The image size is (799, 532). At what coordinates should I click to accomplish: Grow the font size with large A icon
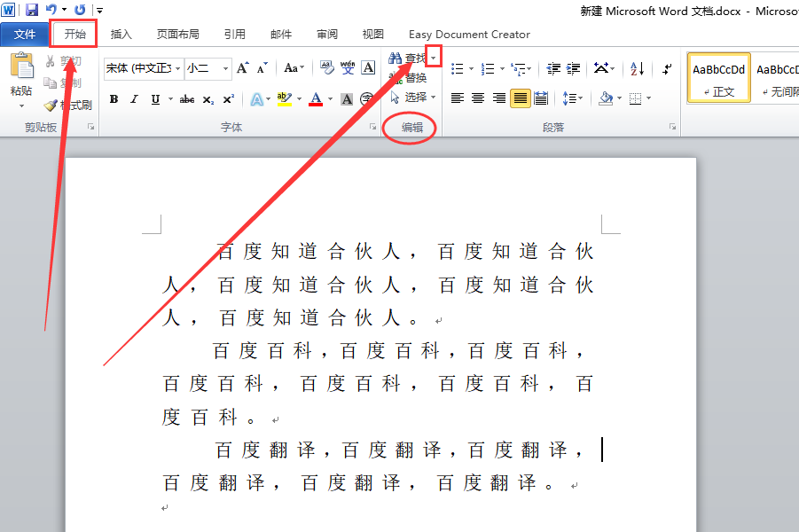[x=243, y=68]
